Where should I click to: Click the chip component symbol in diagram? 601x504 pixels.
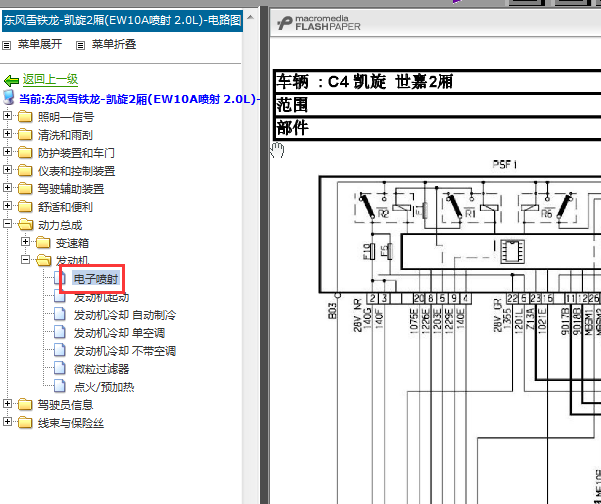[512, 251]
